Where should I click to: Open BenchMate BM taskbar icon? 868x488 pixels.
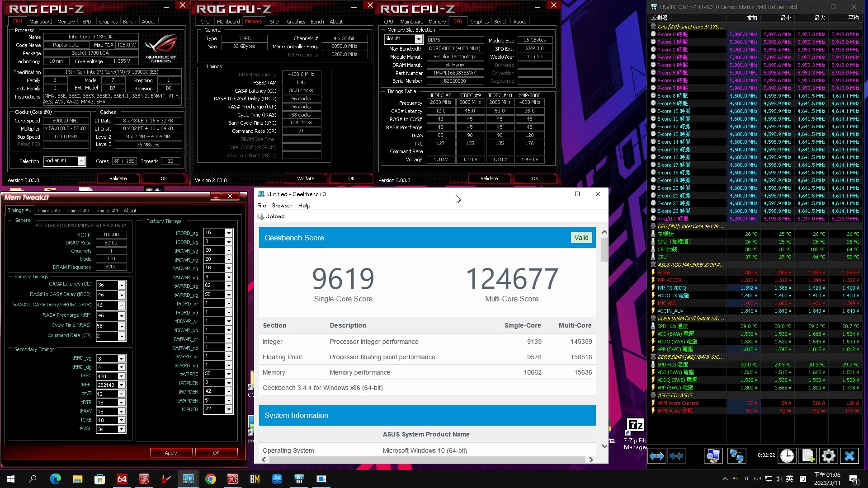click(x=255, y=479)
